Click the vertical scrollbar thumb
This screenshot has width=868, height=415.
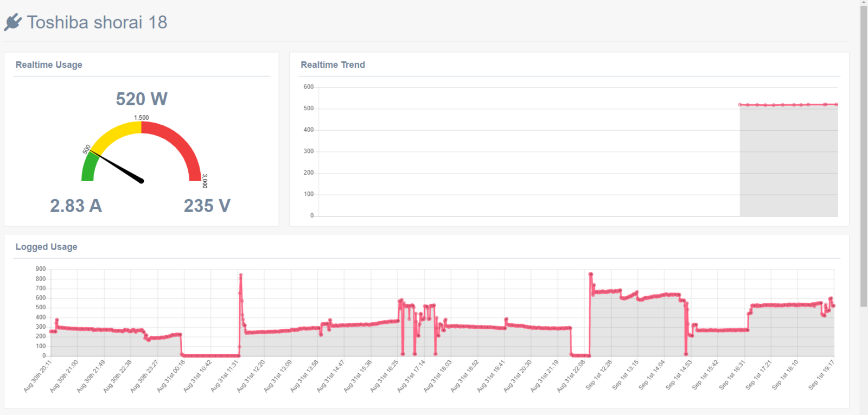click(864, 157)
